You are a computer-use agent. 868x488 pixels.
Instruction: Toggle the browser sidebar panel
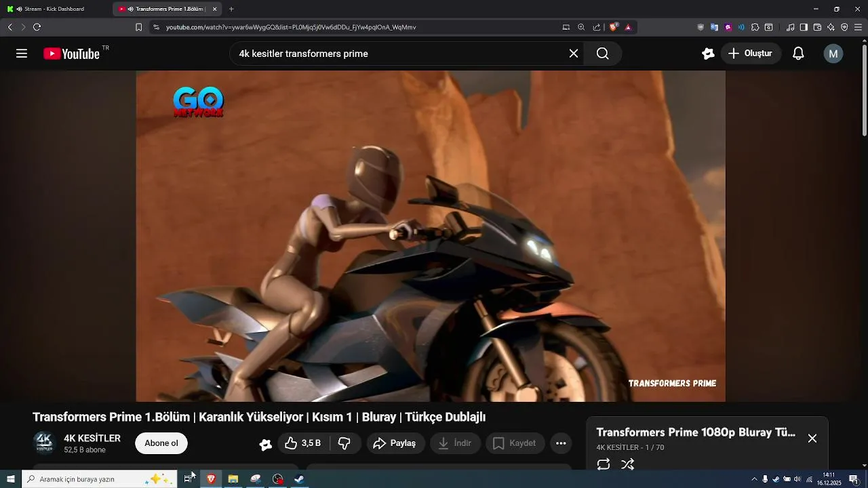pos(804,27)
